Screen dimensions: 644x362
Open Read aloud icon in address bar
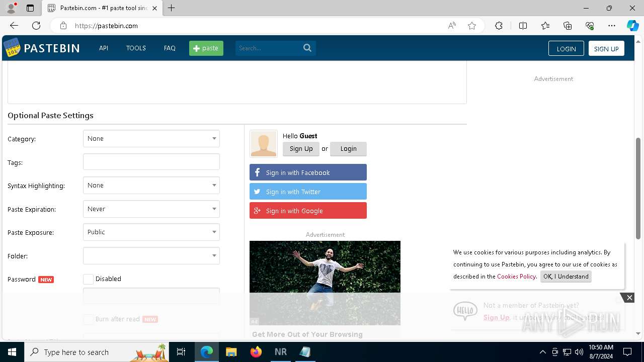(x=452, y=26)
